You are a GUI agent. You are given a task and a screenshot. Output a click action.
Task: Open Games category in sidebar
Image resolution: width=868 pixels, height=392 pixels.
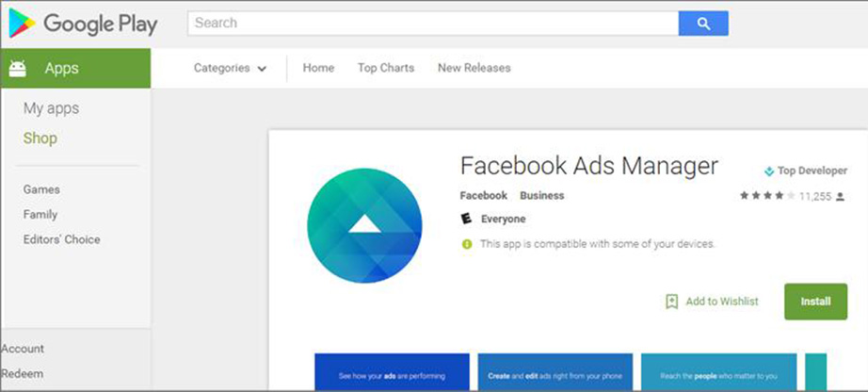tap(41, 189)
